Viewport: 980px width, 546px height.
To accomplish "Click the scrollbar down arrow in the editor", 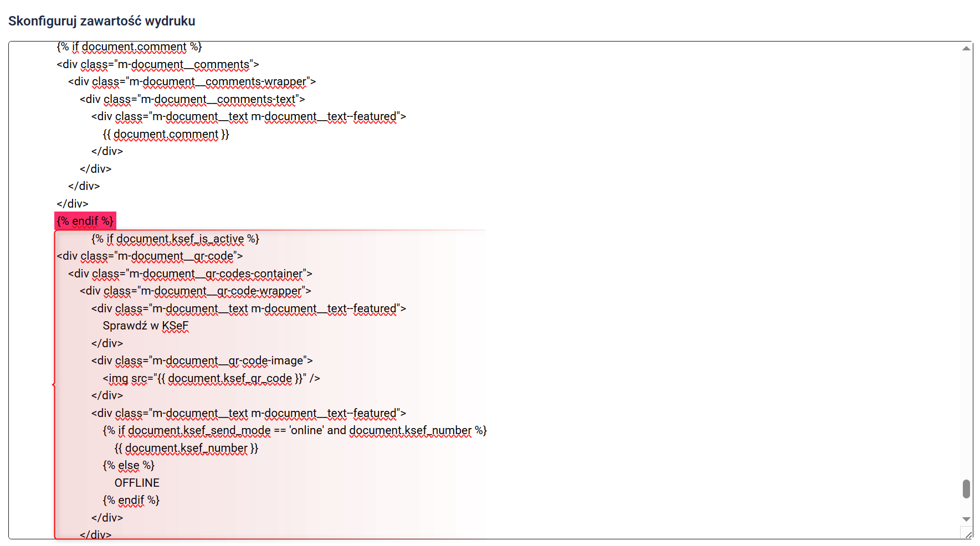I will click(966, 519).
